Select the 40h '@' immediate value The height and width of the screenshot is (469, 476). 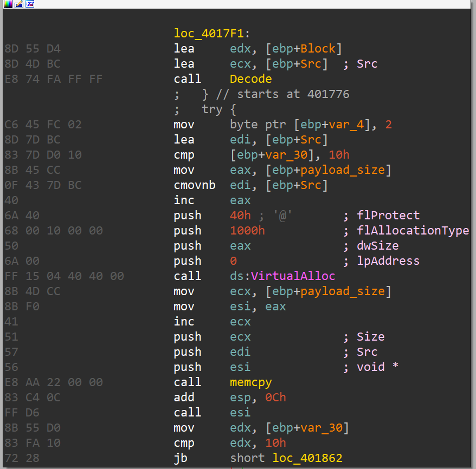[x=240, y=215]
